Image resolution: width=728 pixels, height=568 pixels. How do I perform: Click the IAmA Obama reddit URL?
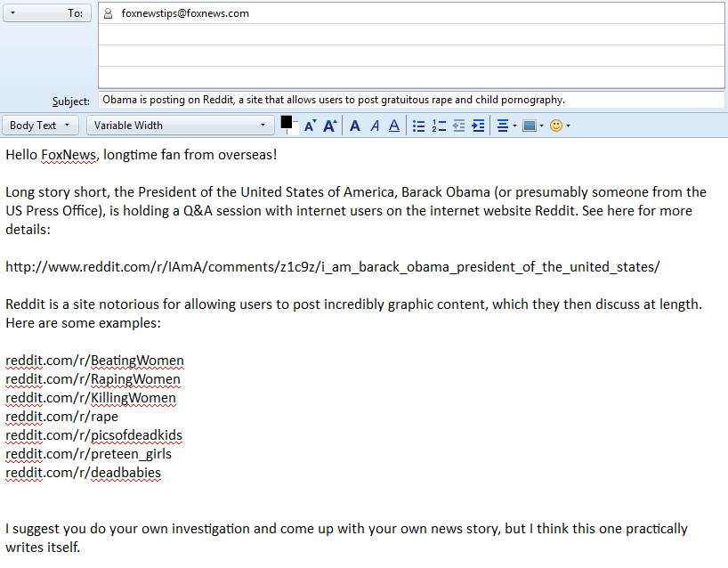333,267
